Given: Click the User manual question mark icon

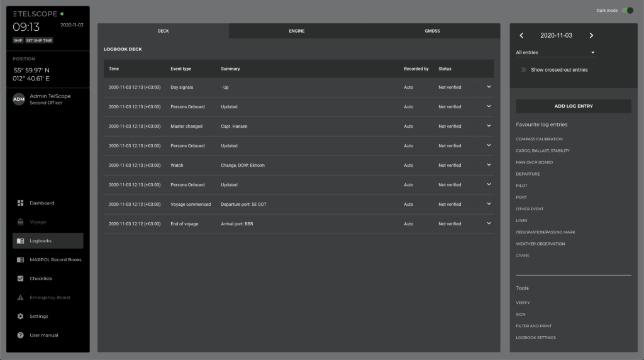Looking at the screenshot, I should (x=20, y=335).
